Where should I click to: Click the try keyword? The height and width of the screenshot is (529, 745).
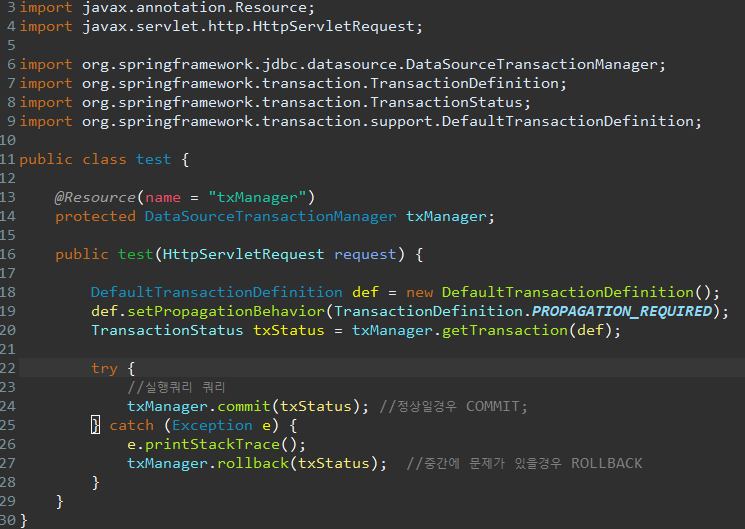pos(104,368)
